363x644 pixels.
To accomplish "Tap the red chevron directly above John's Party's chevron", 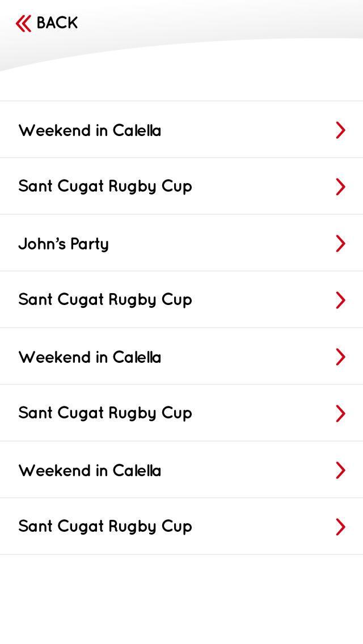I will click(x=340, y=187).
